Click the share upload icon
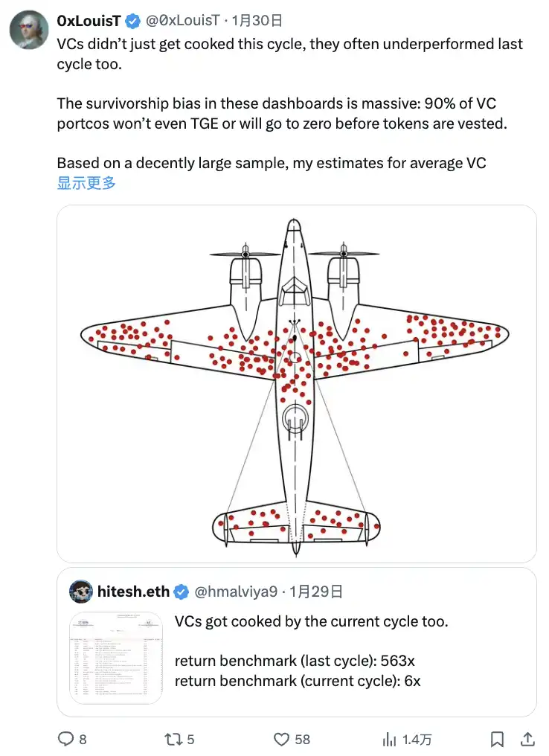Image resolution: width=549 pixels, height=756 pixels. 527,739
